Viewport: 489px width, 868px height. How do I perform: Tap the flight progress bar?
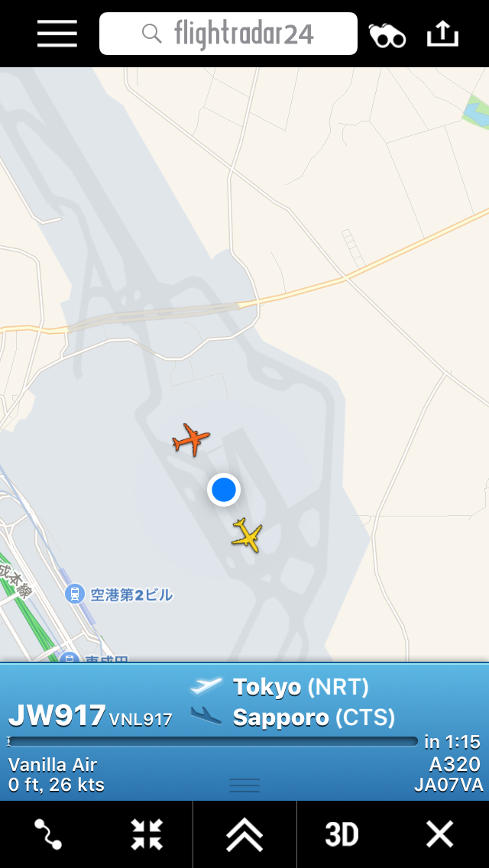[x=212, y=742]
